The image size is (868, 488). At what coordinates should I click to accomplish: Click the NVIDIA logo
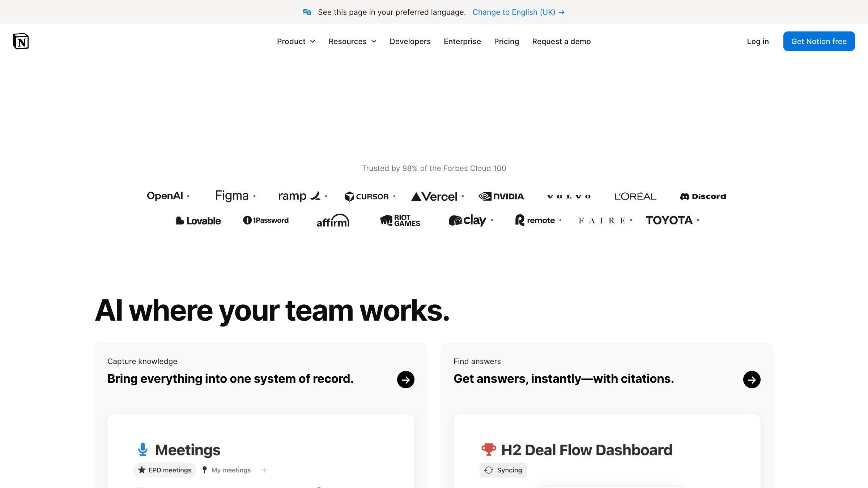pos(501,196)
